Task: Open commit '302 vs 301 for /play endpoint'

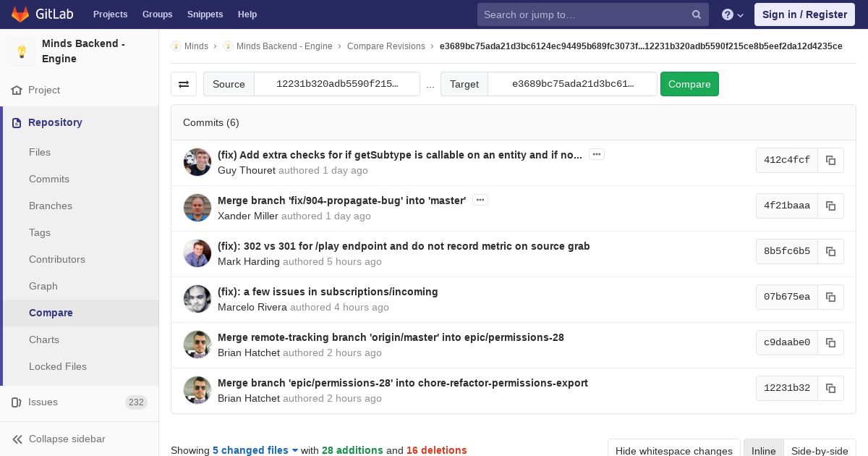Action: [404, 246]
